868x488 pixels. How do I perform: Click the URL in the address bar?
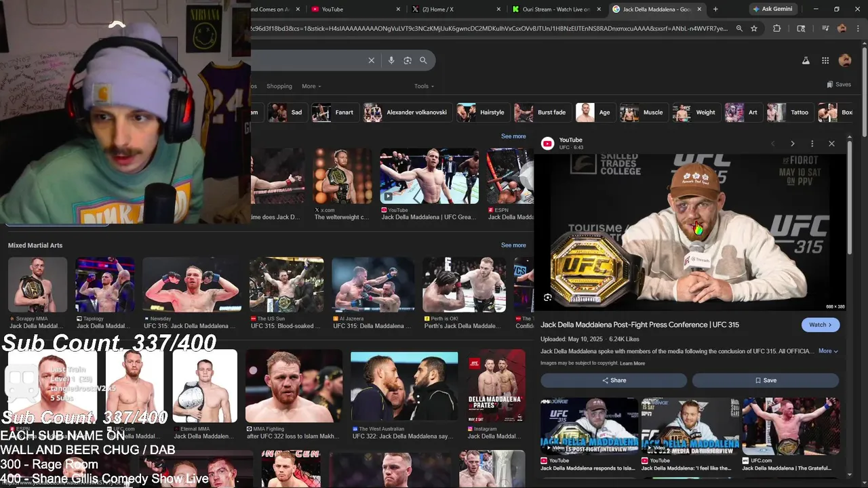[488, 28]
